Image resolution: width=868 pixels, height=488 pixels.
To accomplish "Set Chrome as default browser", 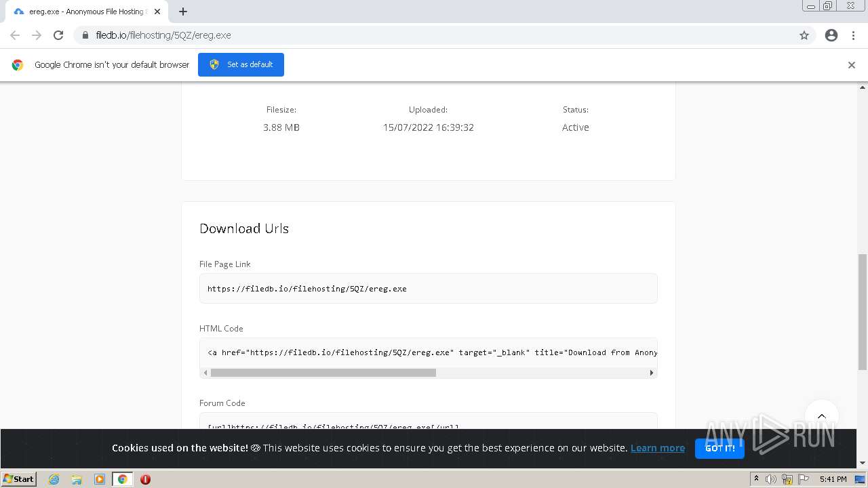I will coord(241,64).
